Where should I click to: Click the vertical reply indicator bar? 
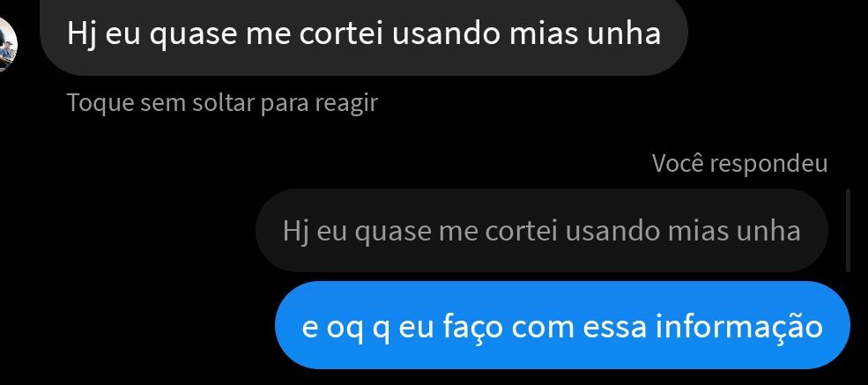848,231
